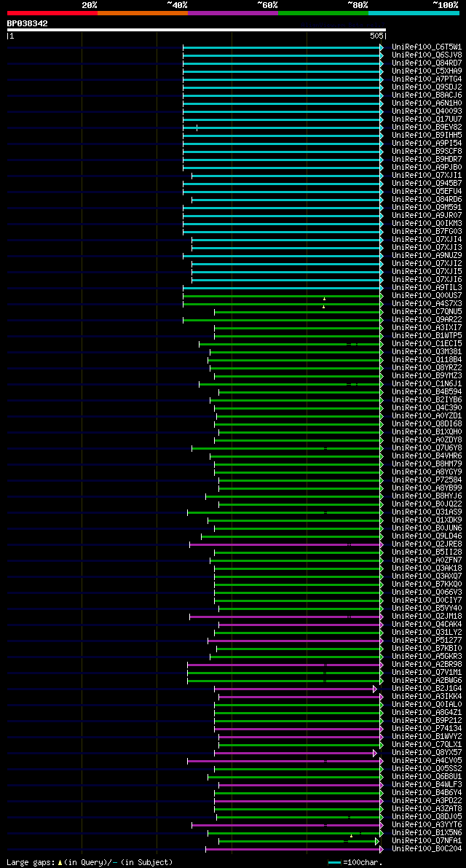Click the cyan ~100% identity legend segment
466x868 pixels.
414,12
